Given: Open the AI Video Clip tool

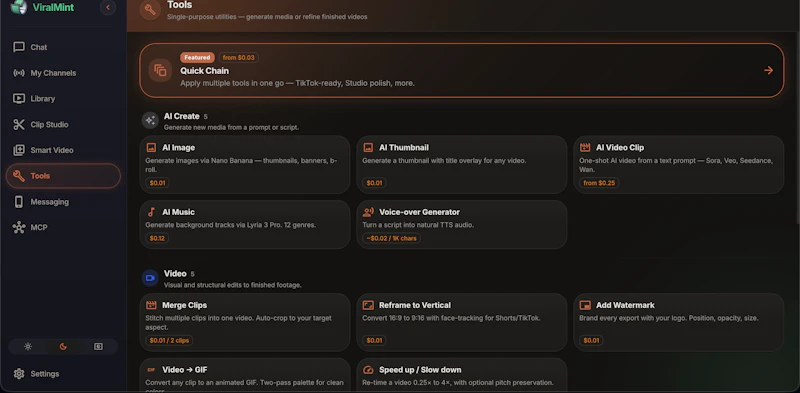Looking at the screenshot, I should coord(679,164).
